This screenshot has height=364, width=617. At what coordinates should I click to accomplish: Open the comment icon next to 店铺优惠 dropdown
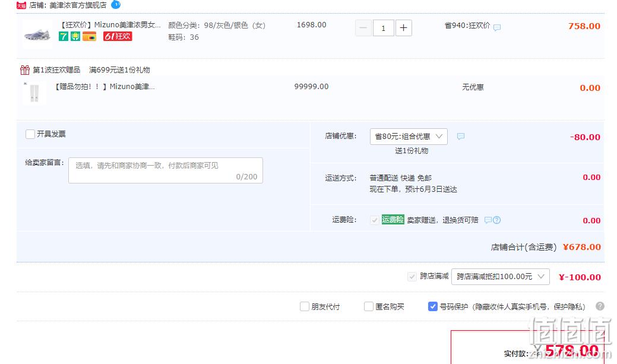(x=460, y=136)
